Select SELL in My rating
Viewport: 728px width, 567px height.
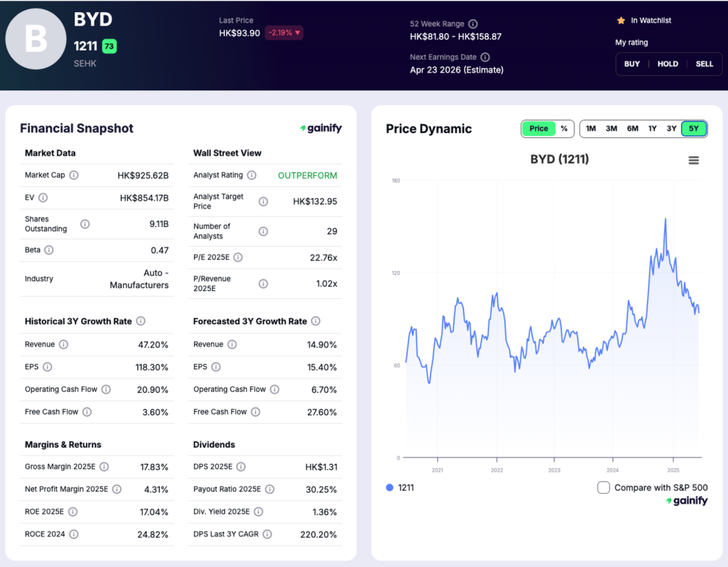coord(704,64)
